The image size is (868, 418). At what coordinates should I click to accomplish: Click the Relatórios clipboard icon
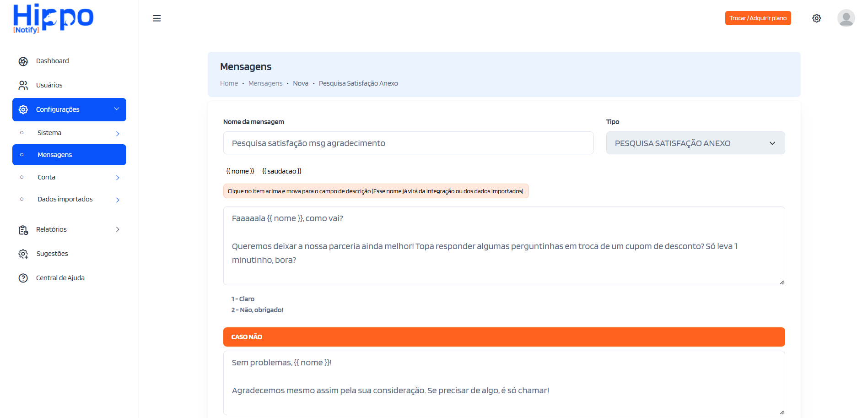tap(23, 230)
